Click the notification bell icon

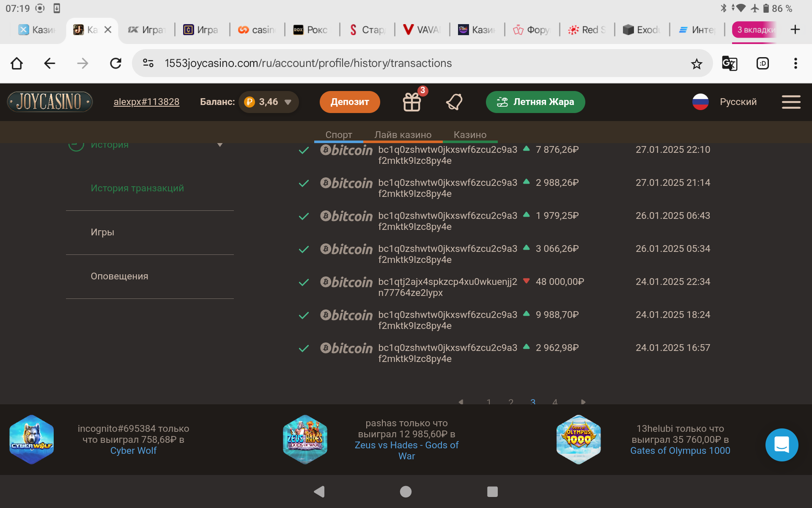pyautogui.click(x=454, y=102)
